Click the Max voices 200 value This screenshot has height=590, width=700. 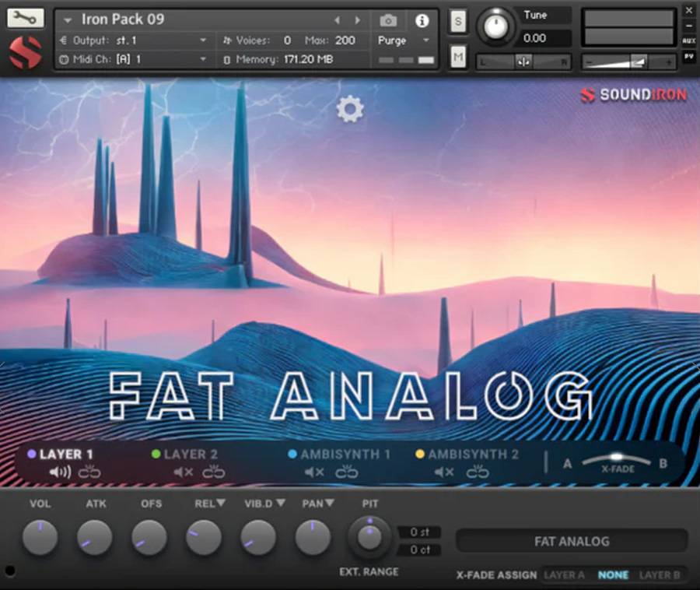coord(345,40)
